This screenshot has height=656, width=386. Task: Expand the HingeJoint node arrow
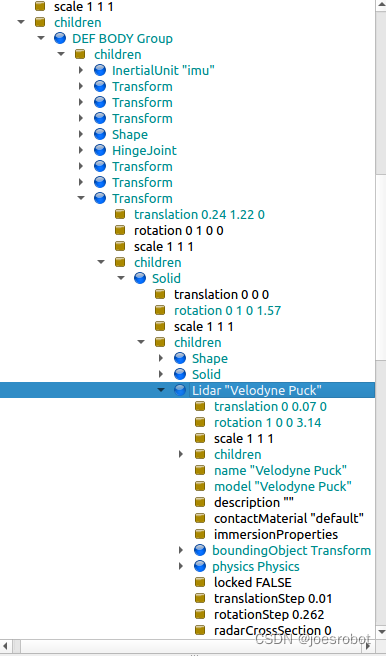tap(81, 150)
